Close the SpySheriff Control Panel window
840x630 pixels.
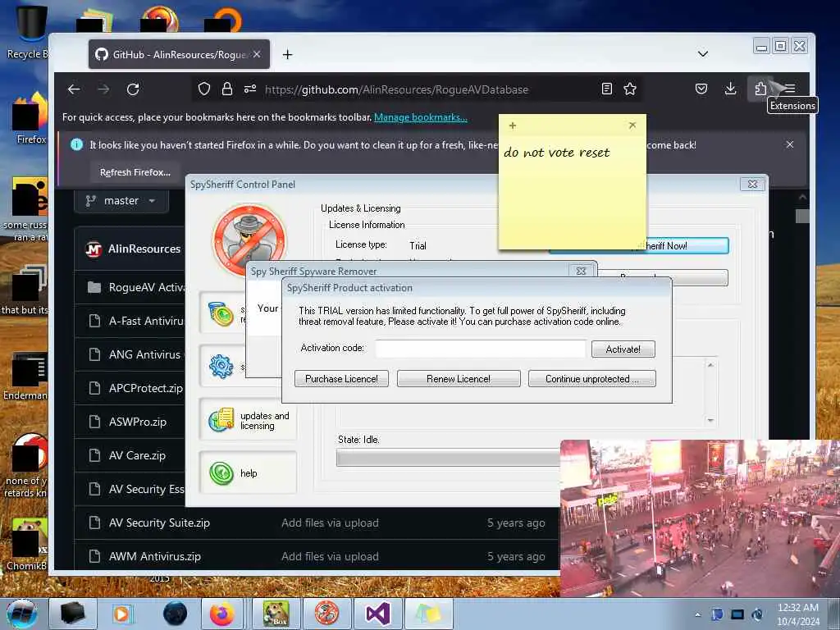click(752, 185)
